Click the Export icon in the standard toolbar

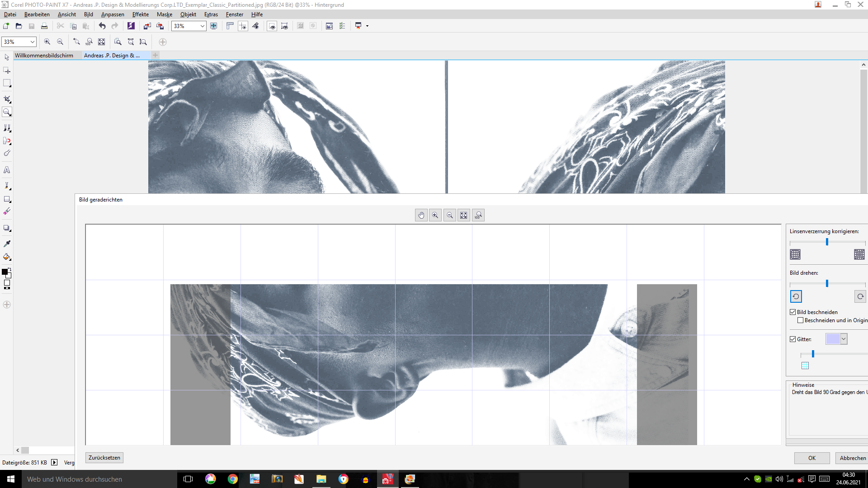tap(160, 26)
